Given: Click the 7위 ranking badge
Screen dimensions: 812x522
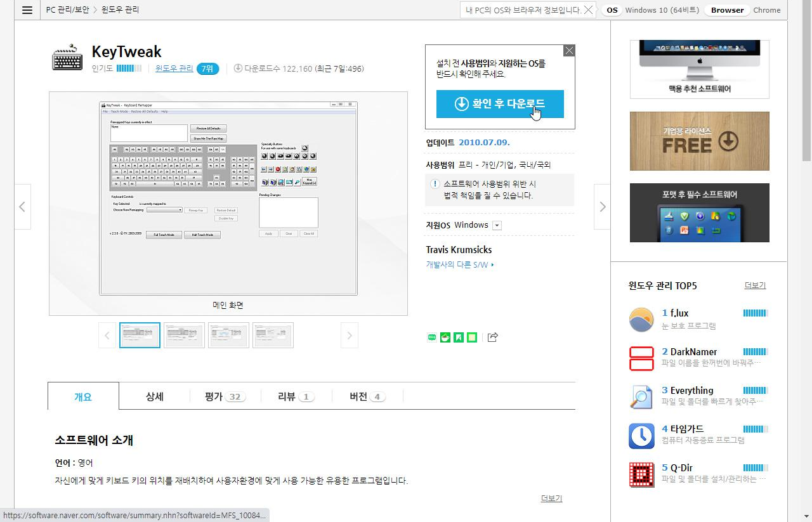Looking at the screenshot, I should 207,69.
